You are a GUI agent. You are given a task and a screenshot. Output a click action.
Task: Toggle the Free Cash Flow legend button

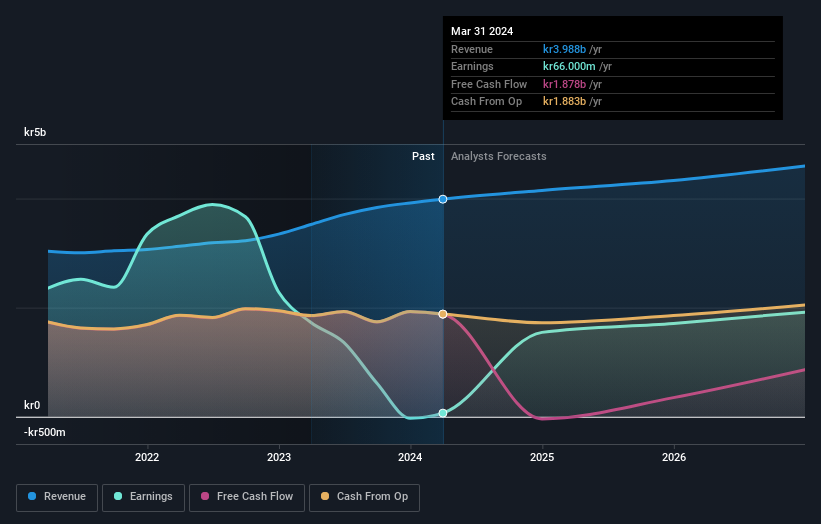click(x=247, y=497)
